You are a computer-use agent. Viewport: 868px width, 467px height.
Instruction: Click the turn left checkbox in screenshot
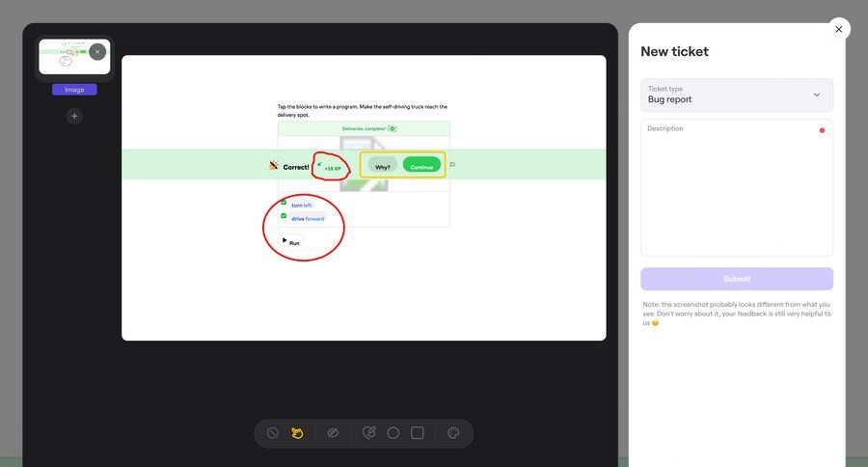tap(284, 204)
